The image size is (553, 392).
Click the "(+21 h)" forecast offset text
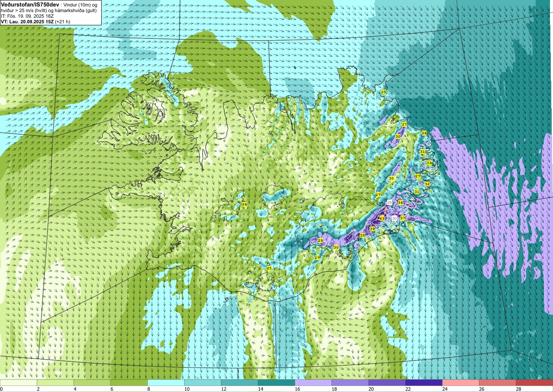[63, 22]
